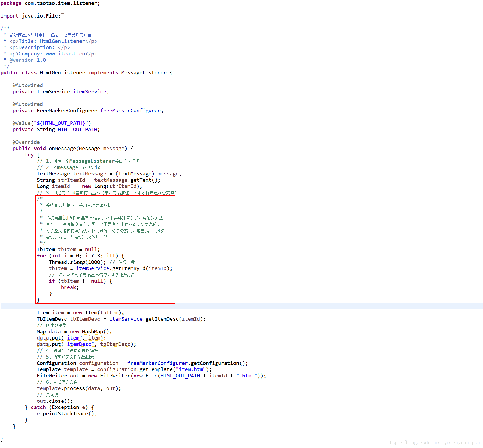Click the @Override annotation
Image resolution: width=483 pixels, height=448 pixels.
click(x=26, y=142)
